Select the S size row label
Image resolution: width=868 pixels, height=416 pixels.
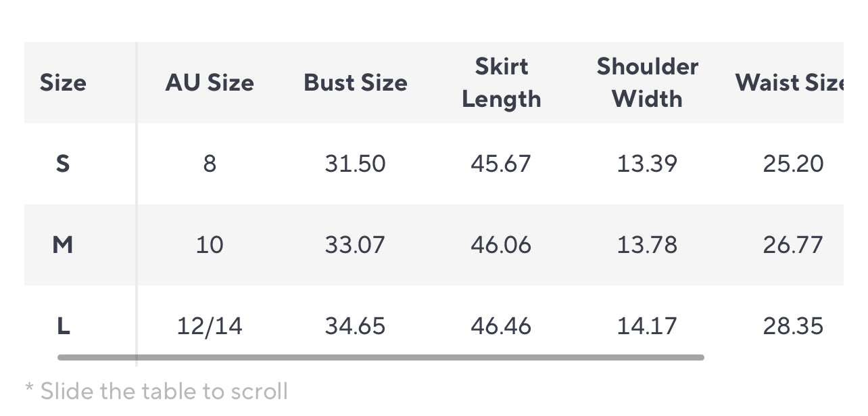point(63,164)
